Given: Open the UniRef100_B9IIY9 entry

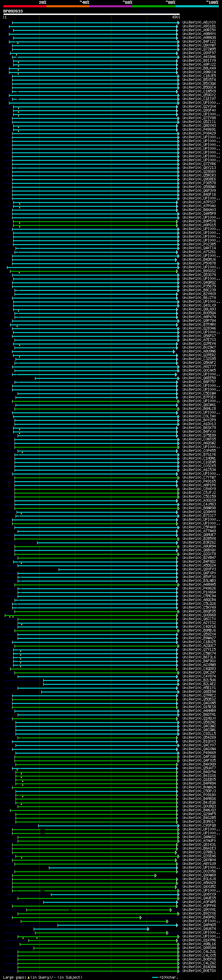Looking at the screenshot, I should pyautogui.click(x=199, y=60).
